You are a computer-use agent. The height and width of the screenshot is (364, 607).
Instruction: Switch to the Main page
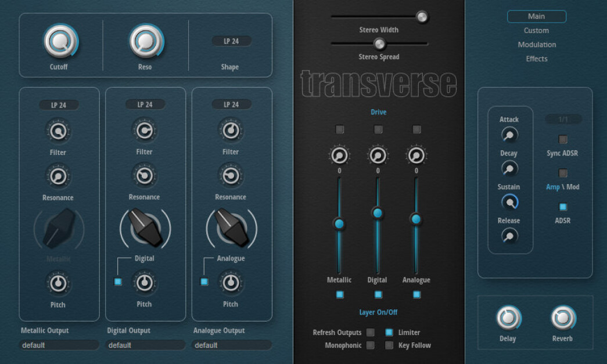[x=537, y=16]
